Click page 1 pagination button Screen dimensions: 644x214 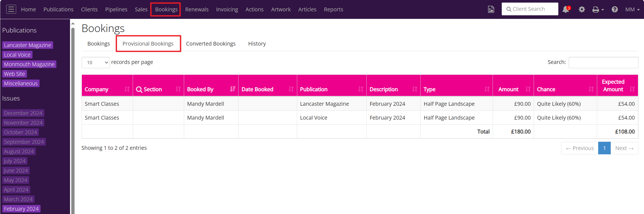click(x=604, y=148)
